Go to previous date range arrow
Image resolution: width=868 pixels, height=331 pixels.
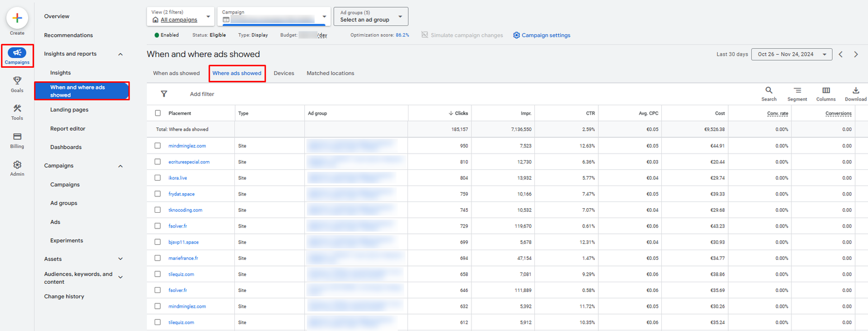[841, 54]
